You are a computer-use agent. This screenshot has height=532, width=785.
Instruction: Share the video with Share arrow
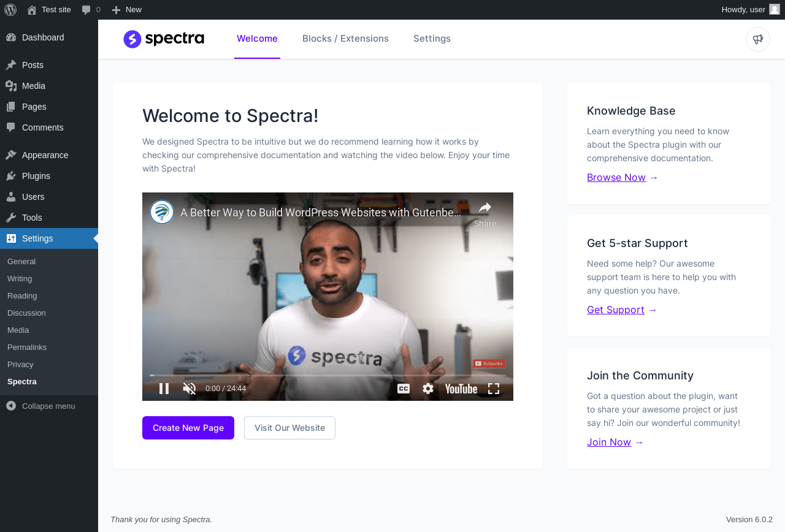click(x=485, y=214)
